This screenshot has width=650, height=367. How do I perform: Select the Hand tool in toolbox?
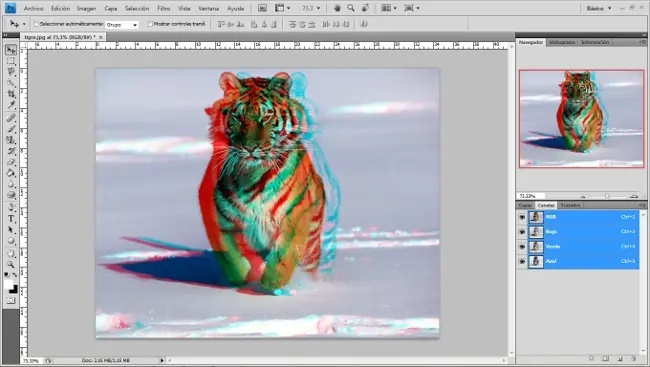pyautogui.click(x=11, y=253)
